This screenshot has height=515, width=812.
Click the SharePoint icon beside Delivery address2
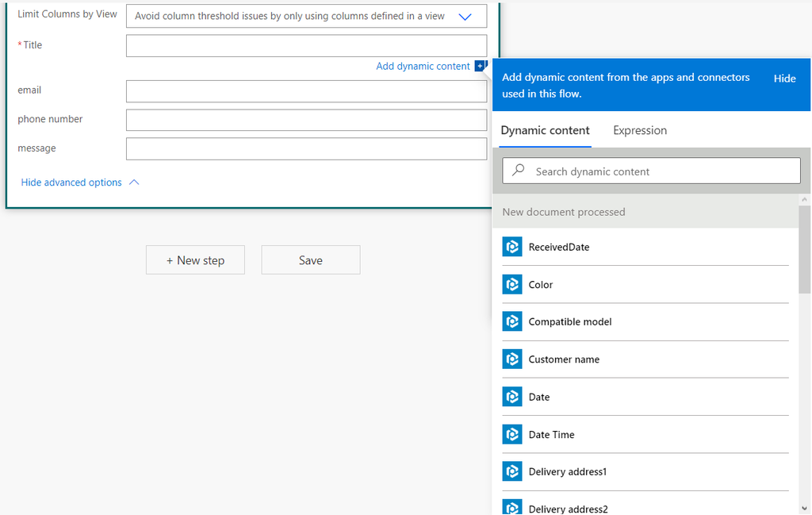pyautogui.click(x=511, y=505)
